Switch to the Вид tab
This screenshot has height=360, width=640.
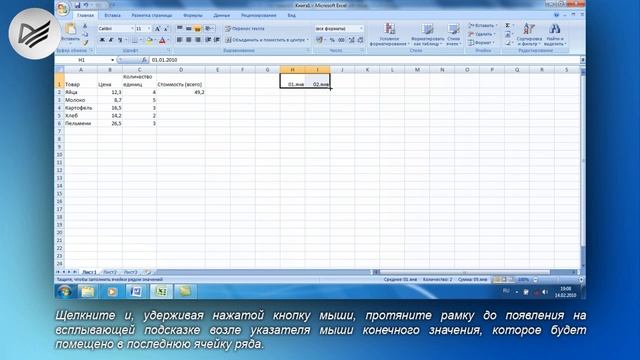pos(291,16)
